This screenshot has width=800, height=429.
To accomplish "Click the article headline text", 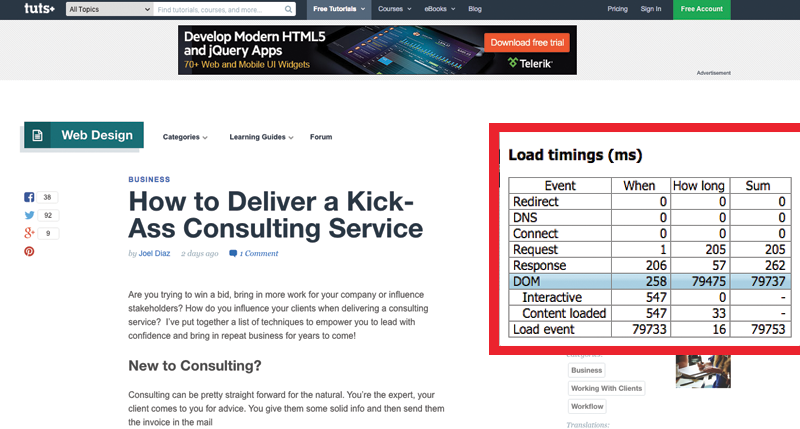I will (276, 215).
